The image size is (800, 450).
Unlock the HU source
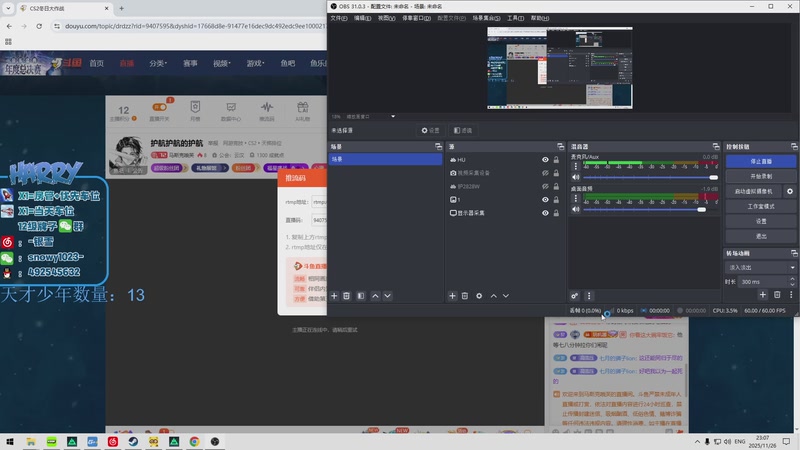(x=556, y=160)
